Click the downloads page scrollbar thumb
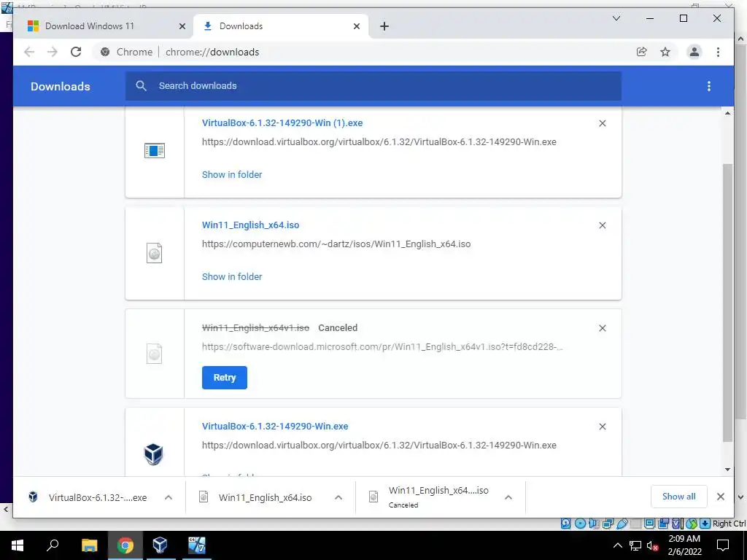Viewport: 747px width, 560px height. point(727,303)
